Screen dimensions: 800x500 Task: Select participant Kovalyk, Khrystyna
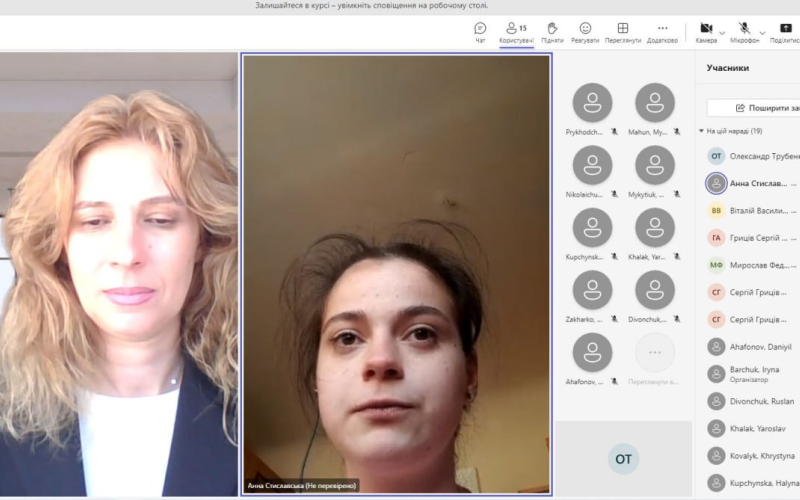pos(753,456)
